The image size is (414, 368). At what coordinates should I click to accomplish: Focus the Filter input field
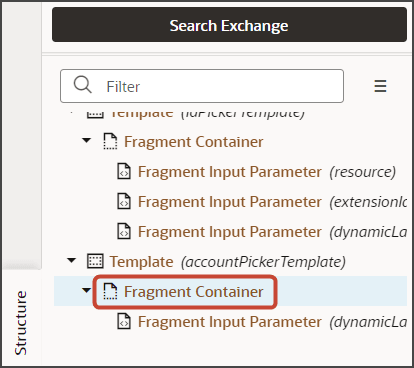[202, 86]
